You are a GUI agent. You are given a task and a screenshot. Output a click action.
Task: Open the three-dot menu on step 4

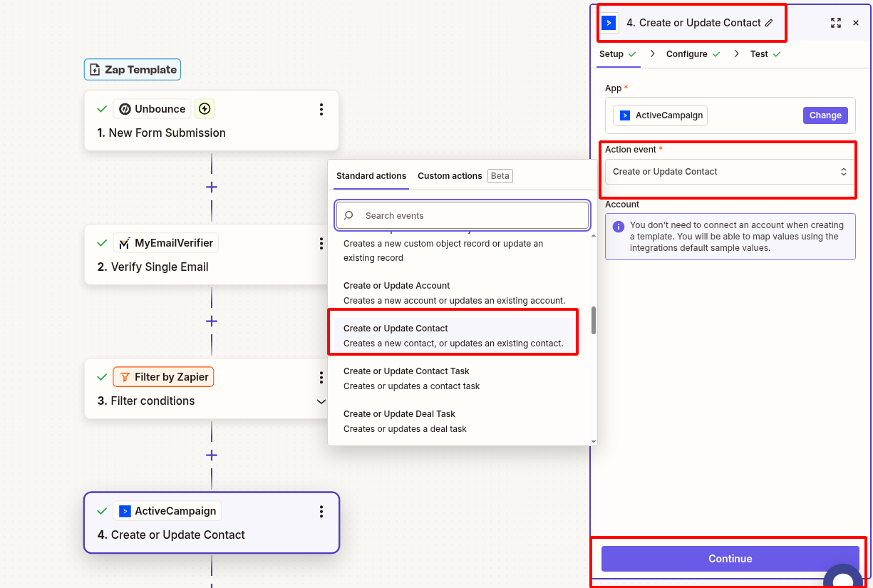click(321, 511)
